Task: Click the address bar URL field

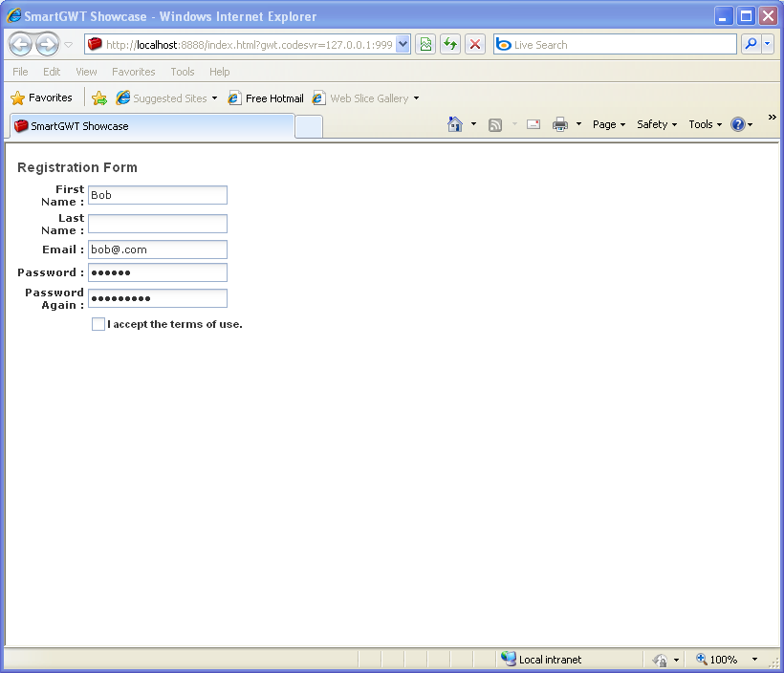Action: [248, 45]
